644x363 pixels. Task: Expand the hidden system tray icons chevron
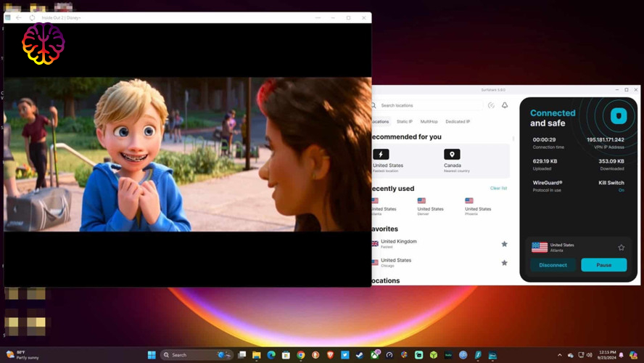click(x=559, y=355)
